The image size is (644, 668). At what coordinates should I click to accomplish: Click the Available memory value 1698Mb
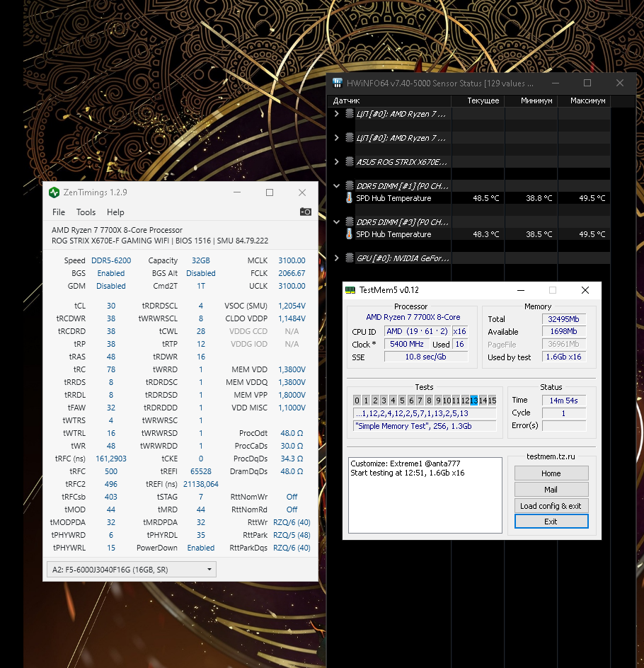click(563, 331)
